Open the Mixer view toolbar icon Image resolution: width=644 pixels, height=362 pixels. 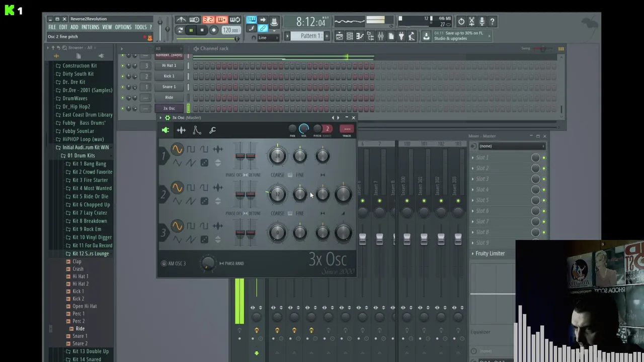pyautogui.click(x=381, y=36)
